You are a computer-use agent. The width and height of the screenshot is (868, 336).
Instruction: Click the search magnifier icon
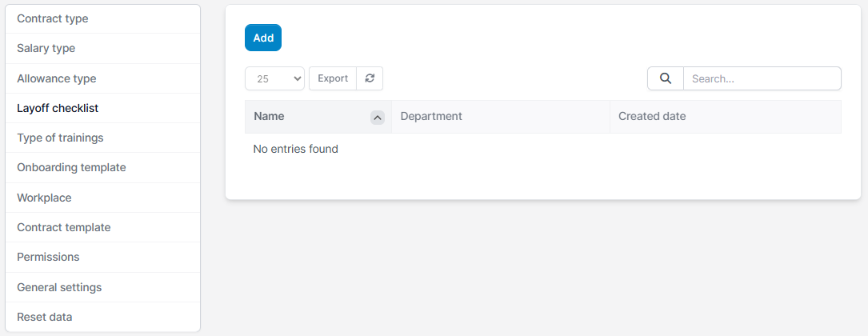[666, 78]
